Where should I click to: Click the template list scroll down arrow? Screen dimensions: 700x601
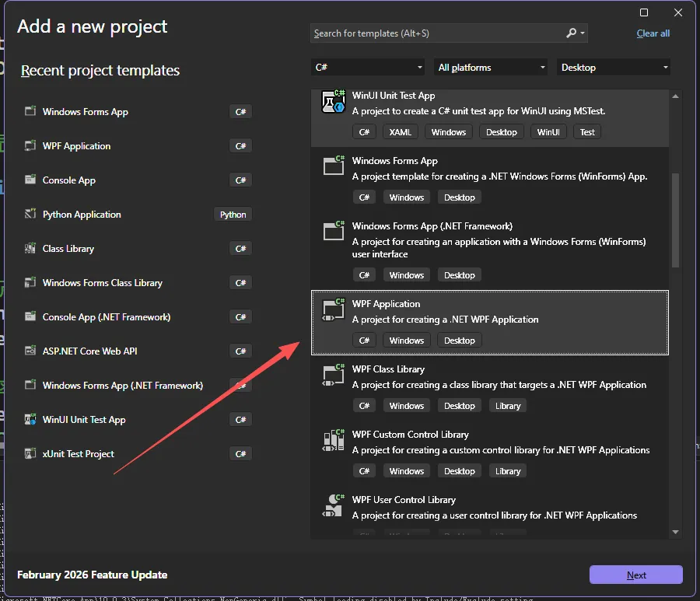pos(675,532)
